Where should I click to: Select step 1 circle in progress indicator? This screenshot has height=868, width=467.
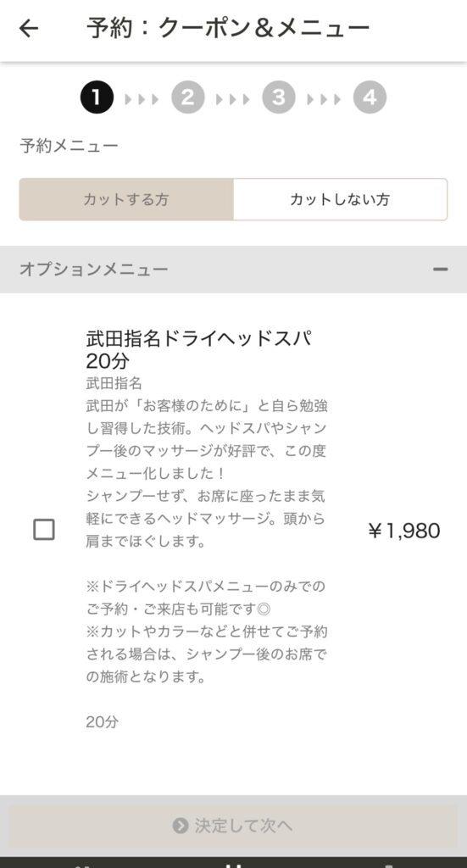(x=97, y=97)
